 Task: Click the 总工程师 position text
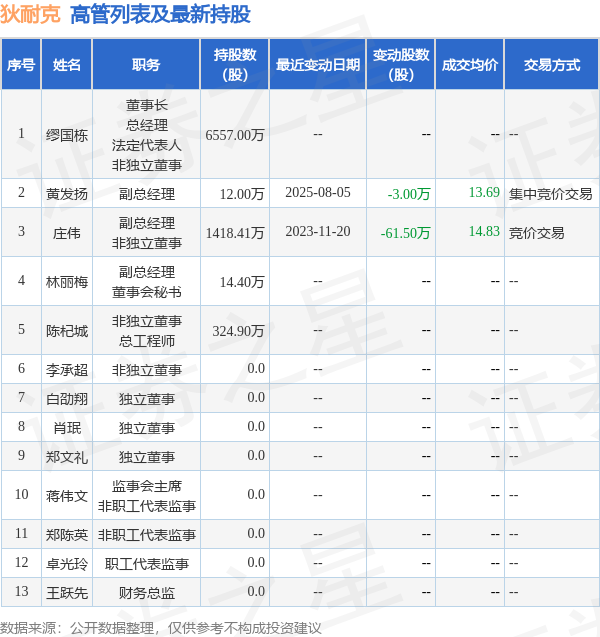(146, 340)
